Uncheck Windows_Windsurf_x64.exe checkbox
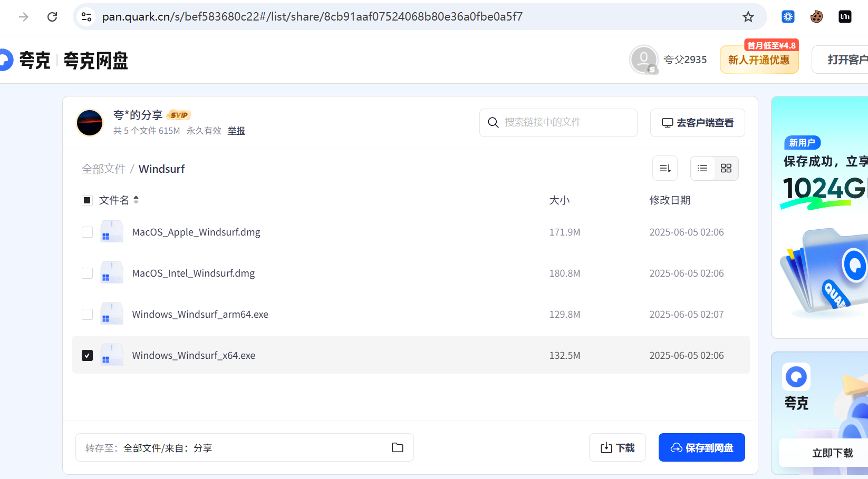Screen dimensions: 868x479 pos(87,356)
